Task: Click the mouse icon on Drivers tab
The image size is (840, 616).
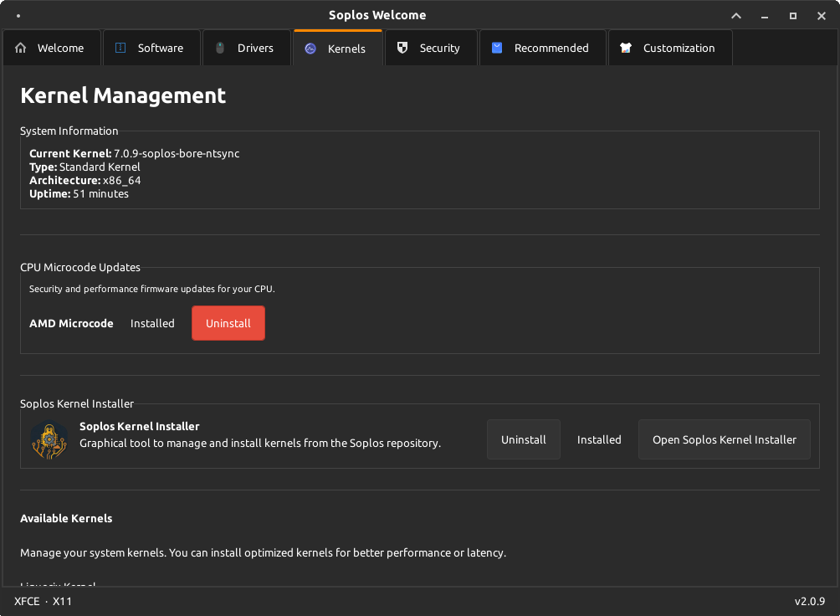Action: [x=220, y=48]
